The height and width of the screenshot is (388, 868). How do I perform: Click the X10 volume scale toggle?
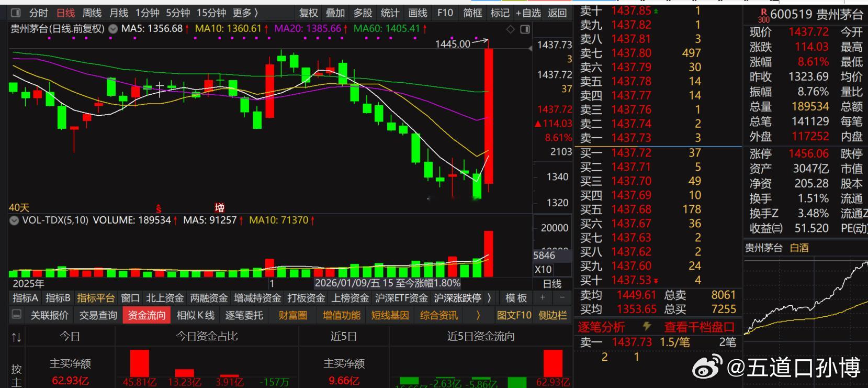pos(543,270)
